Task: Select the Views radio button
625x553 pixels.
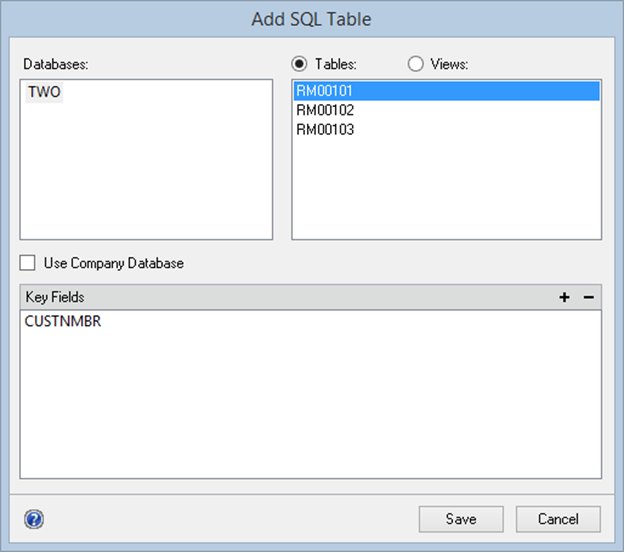Action: point(415,64)
